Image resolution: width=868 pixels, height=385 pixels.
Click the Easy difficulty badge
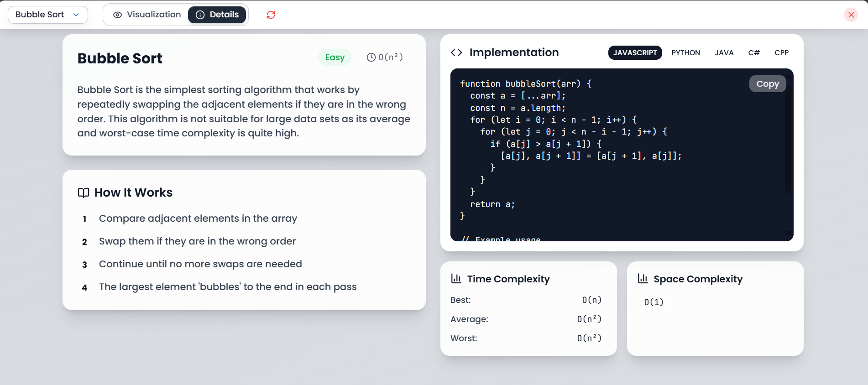point(335,57)
